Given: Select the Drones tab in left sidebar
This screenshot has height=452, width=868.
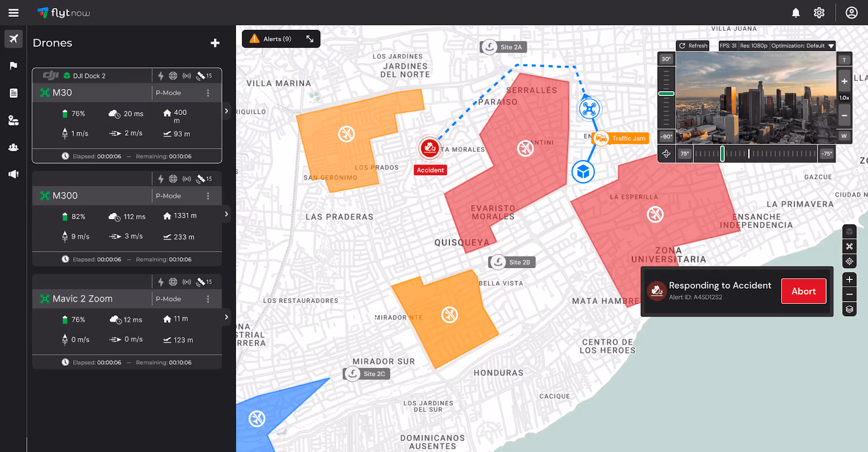Looking at the screenshot, I should point(14,39).
